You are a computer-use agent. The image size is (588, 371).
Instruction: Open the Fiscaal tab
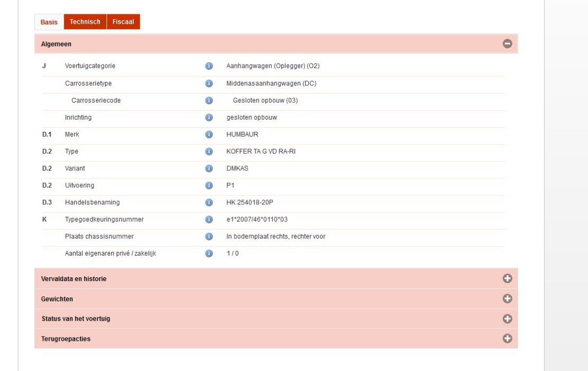click(x=123, y=22)
